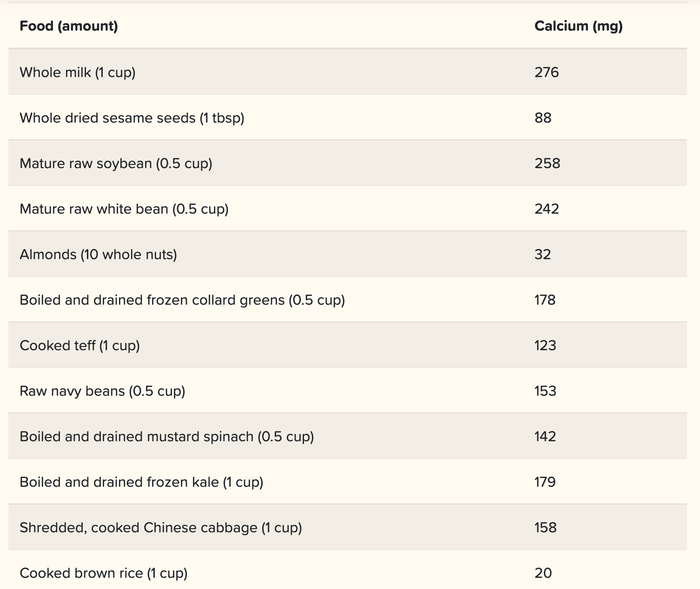Click "Almonds (10 whole nuts)" cell

click(98, 255)
